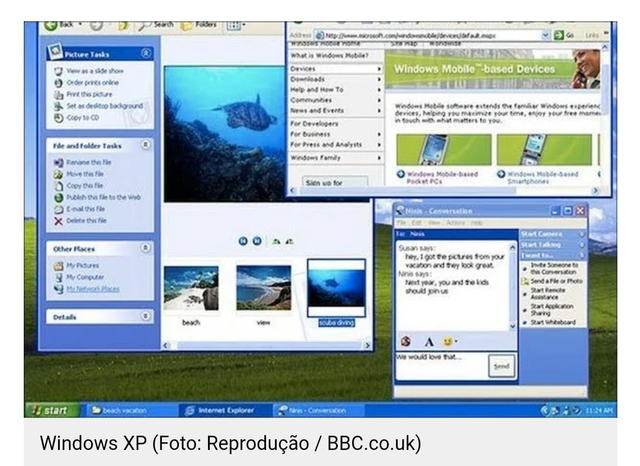The image size is (640, 466).
Task: Click Start Talking in conversation window
Action: (552, 244)
